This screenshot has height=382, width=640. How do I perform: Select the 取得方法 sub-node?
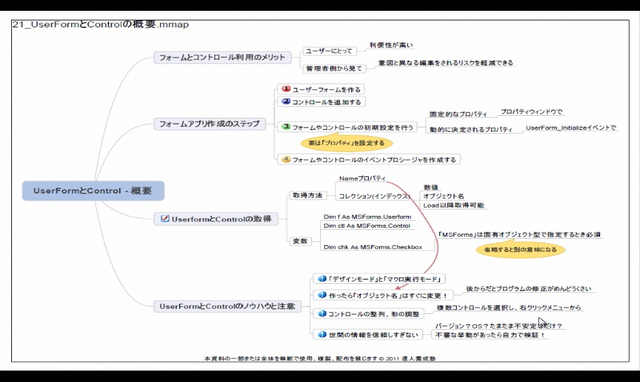point(307,195)
